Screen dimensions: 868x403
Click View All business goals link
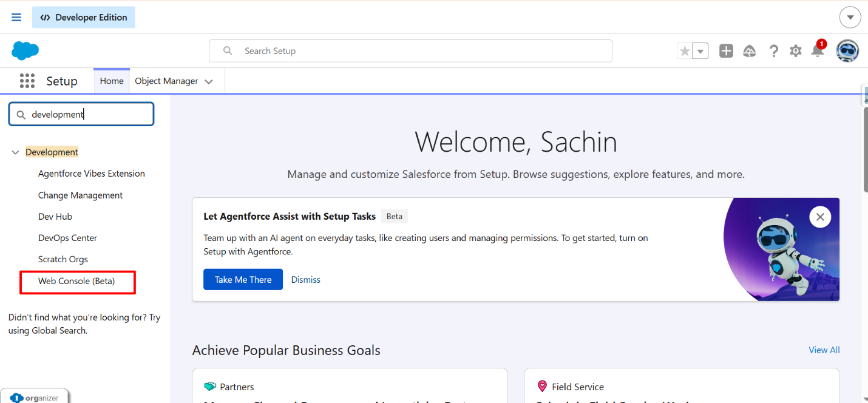824,350
